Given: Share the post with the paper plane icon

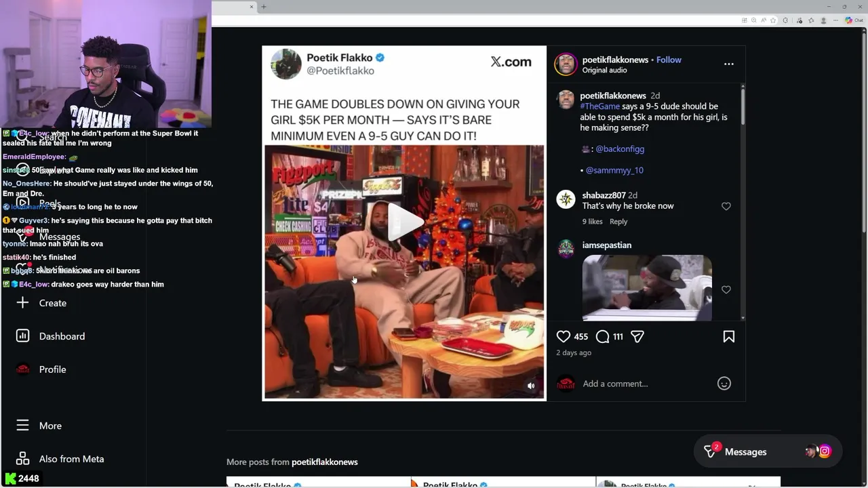Looking at the screenshot, I should tap(637, 336).
